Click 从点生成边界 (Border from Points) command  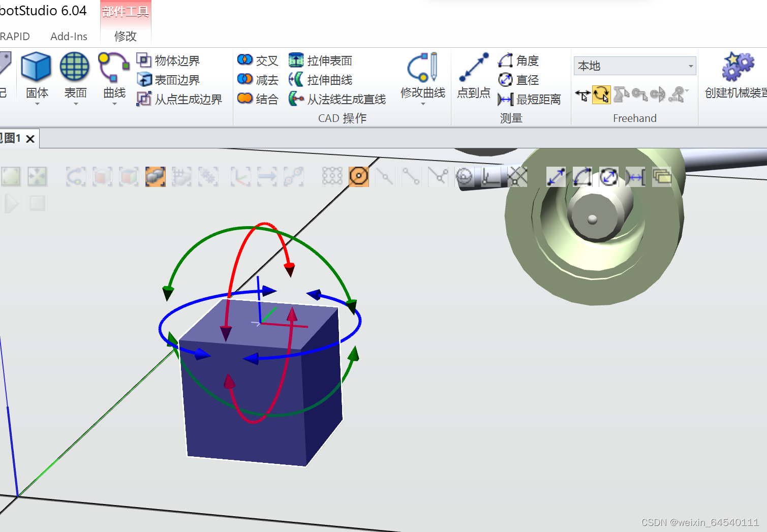pos(179,99)
